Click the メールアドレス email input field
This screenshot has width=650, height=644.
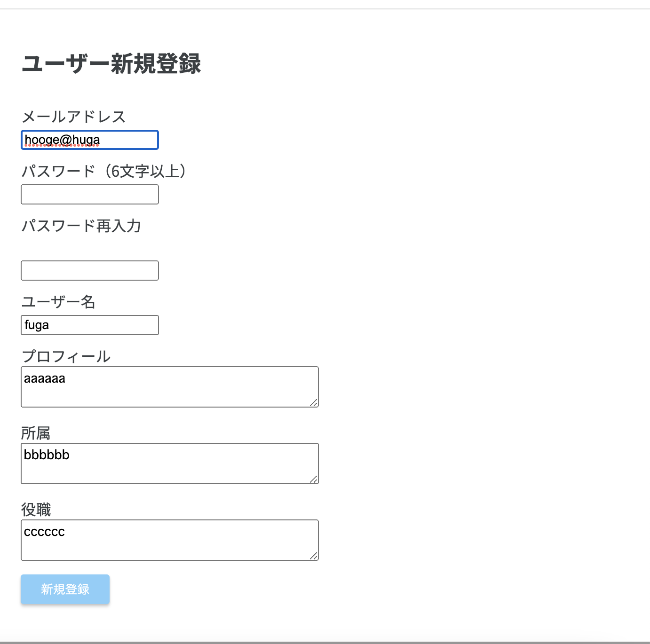pos(89,140)
